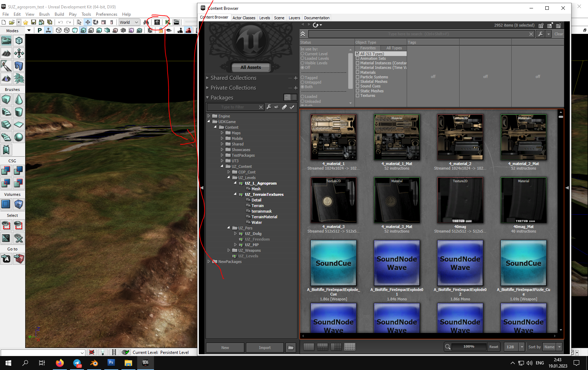Select Camera mode in the Modes panel
The image size is (588, 370).
tap(6, 41)
